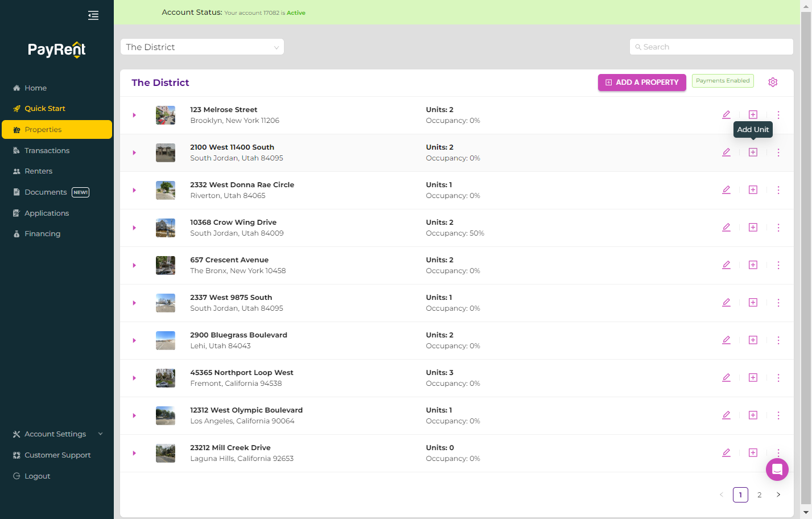Add unit to 2332 West Donna Rae Circle
This screenshot has height=519, width=812.
pyautogui.click(x=753, y=190)
